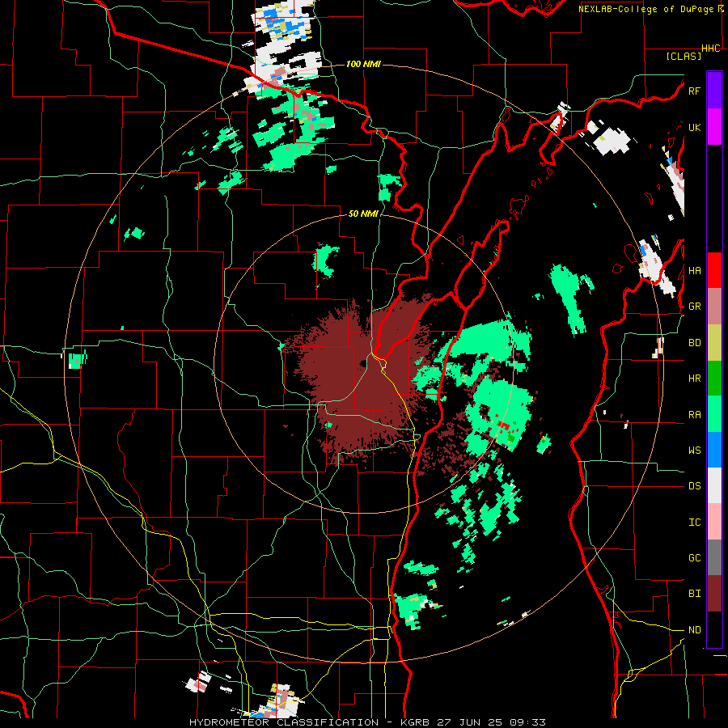The width and height of the screenshot is (728, 728).
Task: Click the [CLAS] legend title
Action: click(684, 56)
